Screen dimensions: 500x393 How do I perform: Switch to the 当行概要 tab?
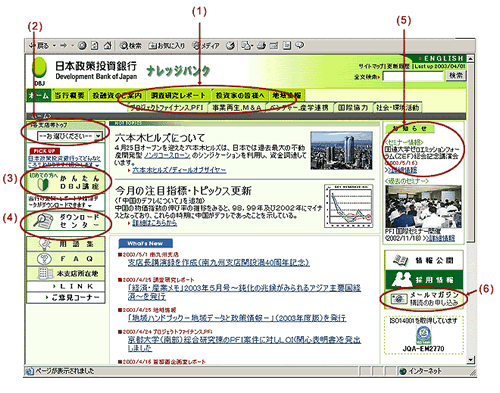click(69, 95)
